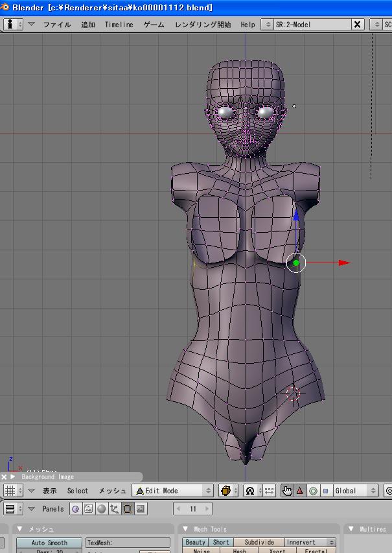Screen dimensions: 392x553
Task: Collapse the Background Image panel arrow
Action: [x=13, y=477]
